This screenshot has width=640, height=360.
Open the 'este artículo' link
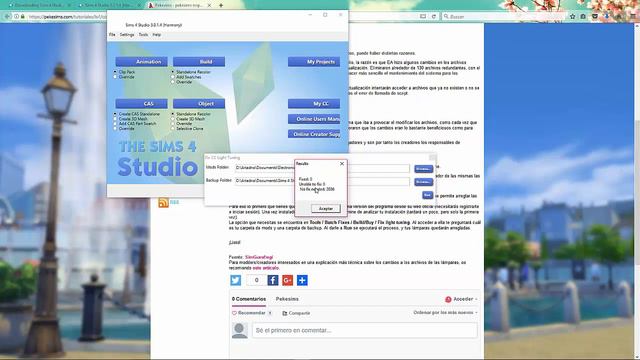click(265, 268)
